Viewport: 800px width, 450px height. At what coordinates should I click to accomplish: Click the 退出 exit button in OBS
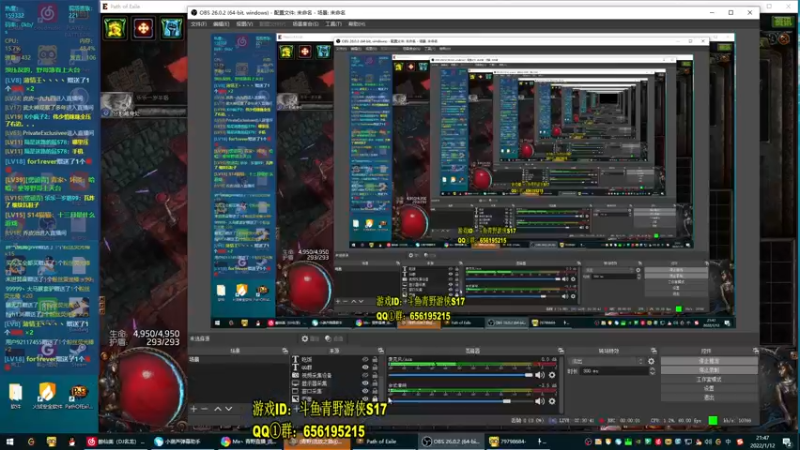pos(709,397)
